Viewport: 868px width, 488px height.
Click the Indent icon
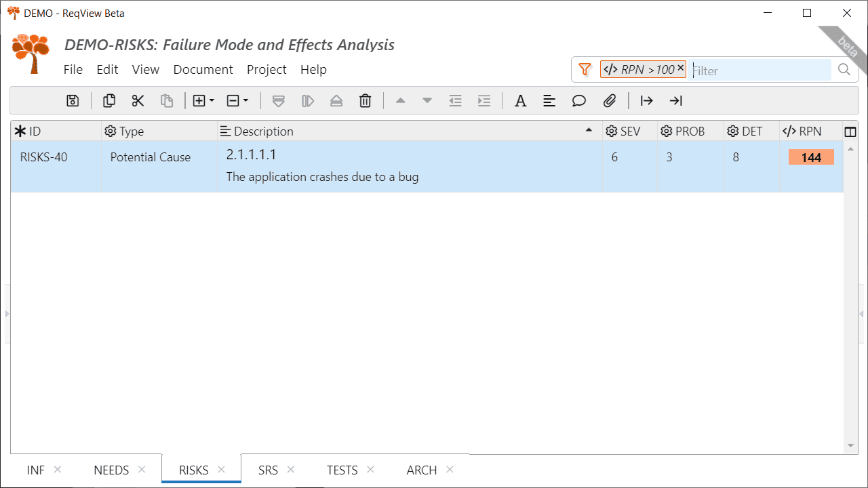tap(484, 101)
